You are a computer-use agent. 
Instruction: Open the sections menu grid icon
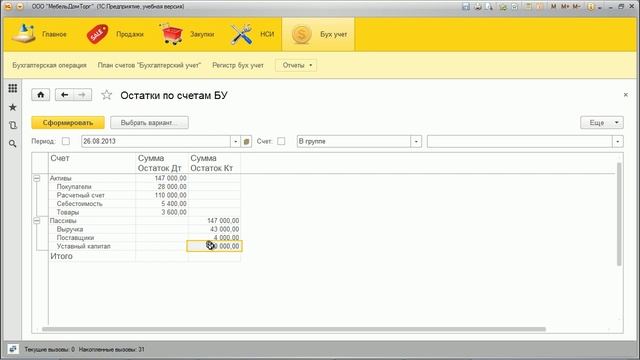[x=13, y=88]
